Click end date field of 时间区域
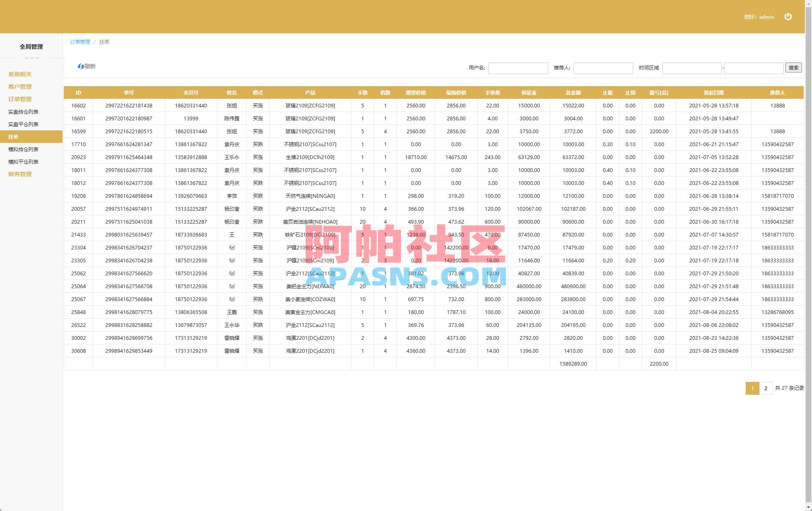This screenshot has width=812, height=511. point(754,68)
